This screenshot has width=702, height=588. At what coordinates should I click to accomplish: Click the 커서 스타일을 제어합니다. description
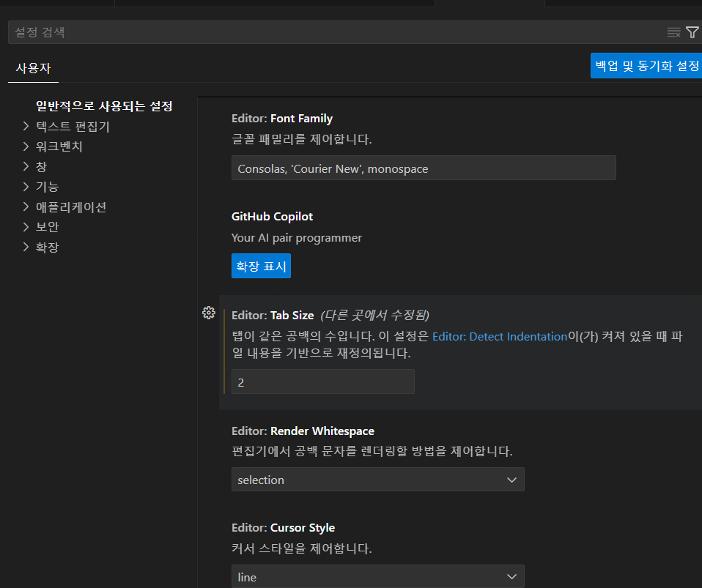coord(302,548)
